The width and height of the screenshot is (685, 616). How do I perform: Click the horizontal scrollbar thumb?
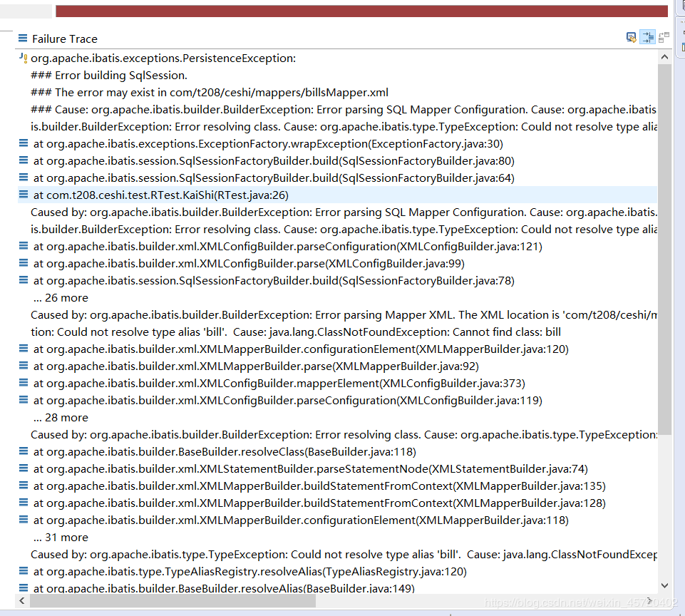[172, 601]
